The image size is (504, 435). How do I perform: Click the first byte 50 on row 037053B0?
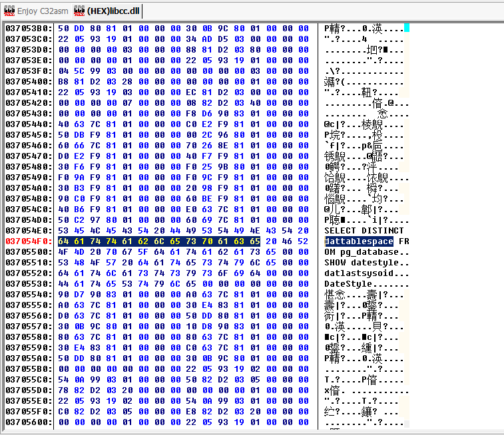[x=63, y=28]
